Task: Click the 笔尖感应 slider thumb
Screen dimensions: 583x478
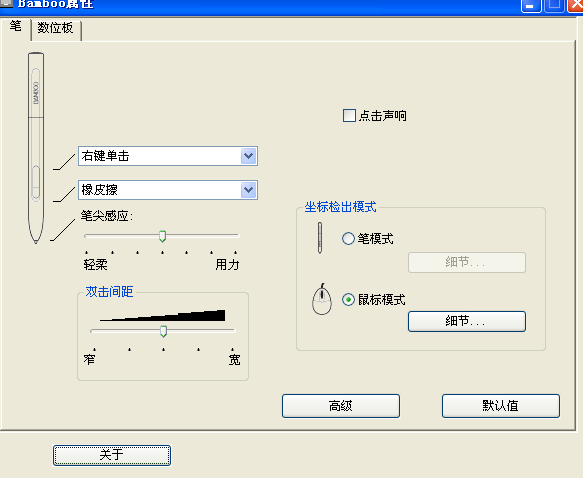Action: (x=162, y=236)
